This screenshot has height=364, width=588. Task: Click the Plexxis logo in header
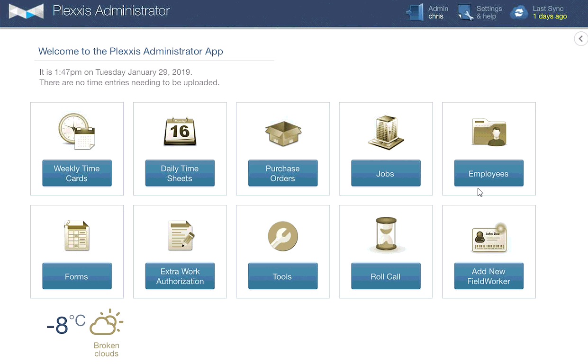pyautogui.click(x=26, y=11)
